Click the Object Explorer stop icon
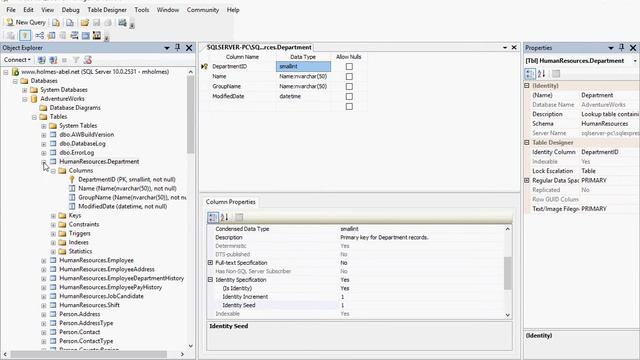 coord(64,60)
